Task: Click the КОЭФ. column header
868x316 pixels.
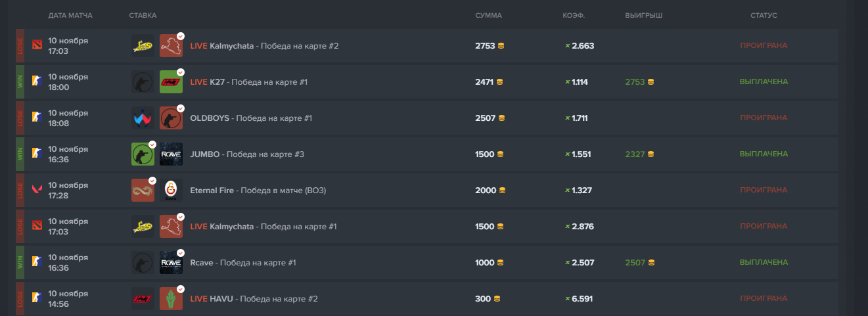Action: [x=574, y=15]
